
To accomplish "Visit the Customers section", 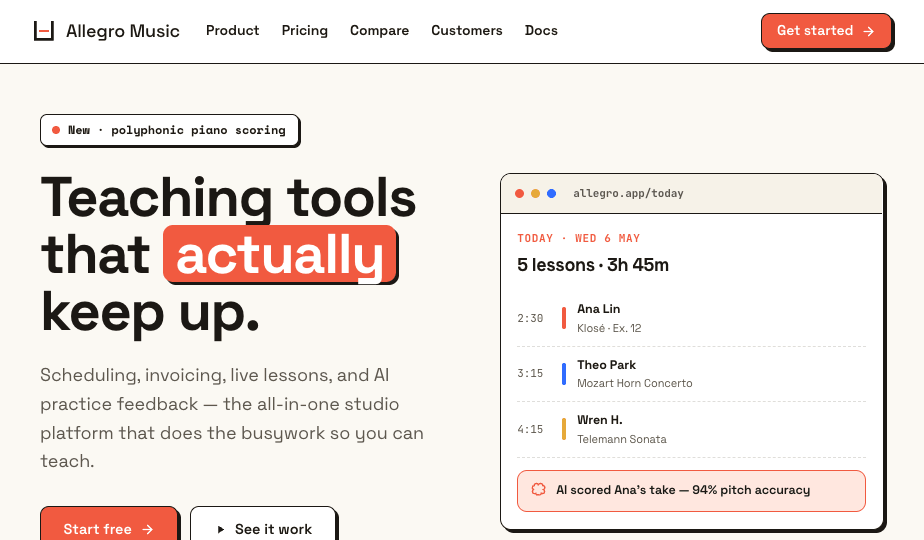I will pyautogui.click(x=467, y=31).
